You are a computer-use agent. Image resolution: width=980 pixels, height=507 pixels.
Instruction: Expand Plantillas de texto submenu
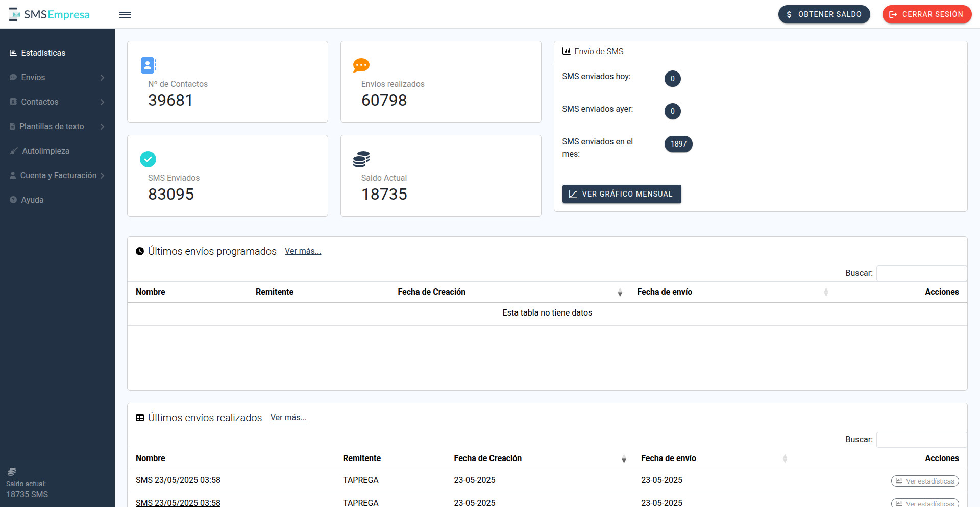tap(57, 127)
